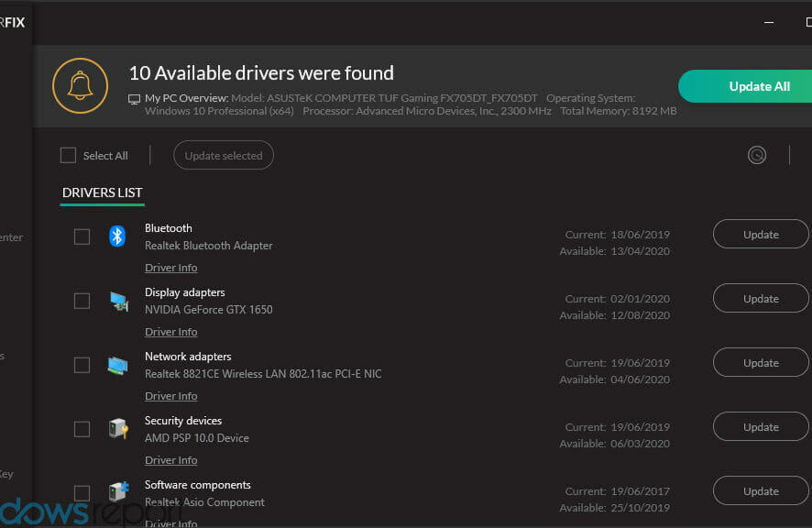Image resolution: width=812 pixels, height=528 pixels.
Task: Click the Bluetooth device icon
Action: [117, 236]
